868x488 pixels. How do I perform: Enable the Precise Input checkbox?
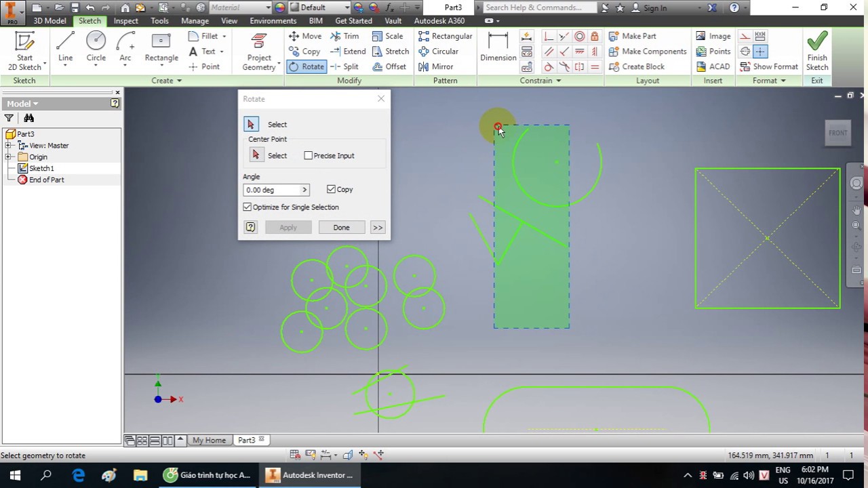pyautogui.click(x=309, y=156)
